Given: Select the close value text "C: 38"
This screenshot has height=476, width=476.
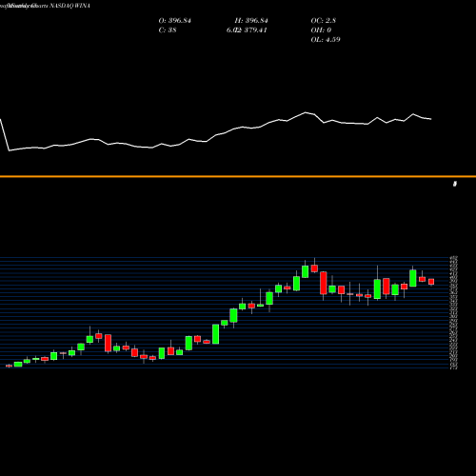Looking at the screenshot, I should click(168, 30).
